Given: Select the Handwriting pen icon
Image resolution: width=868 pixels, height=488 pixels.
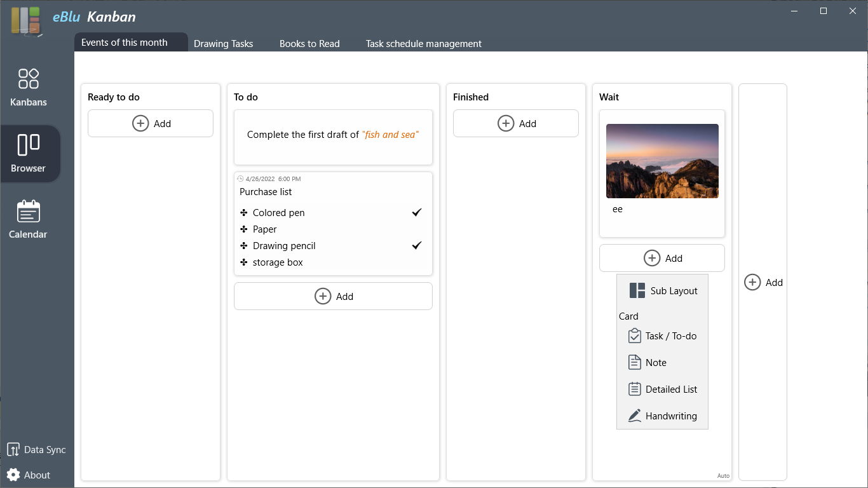Looking at the screenshot, I should pos(635,416).
